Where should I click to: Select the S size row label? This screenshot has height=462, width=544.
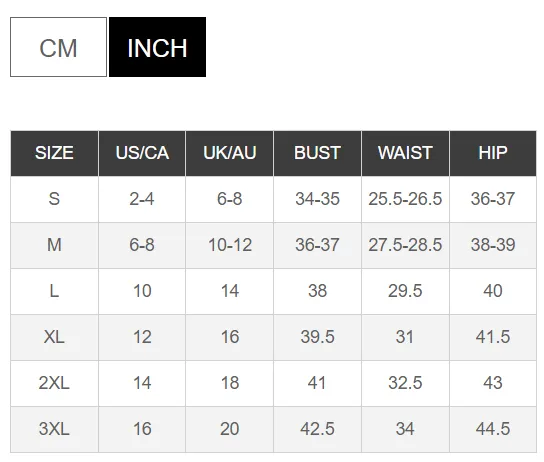[x=54, y=199]
